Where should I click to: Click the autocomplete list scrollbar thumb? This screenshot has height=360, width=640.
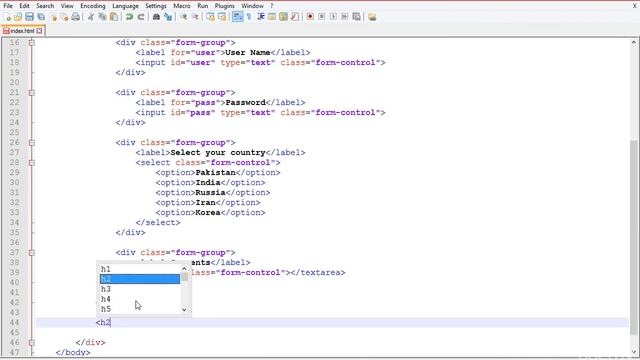point(184,277)
